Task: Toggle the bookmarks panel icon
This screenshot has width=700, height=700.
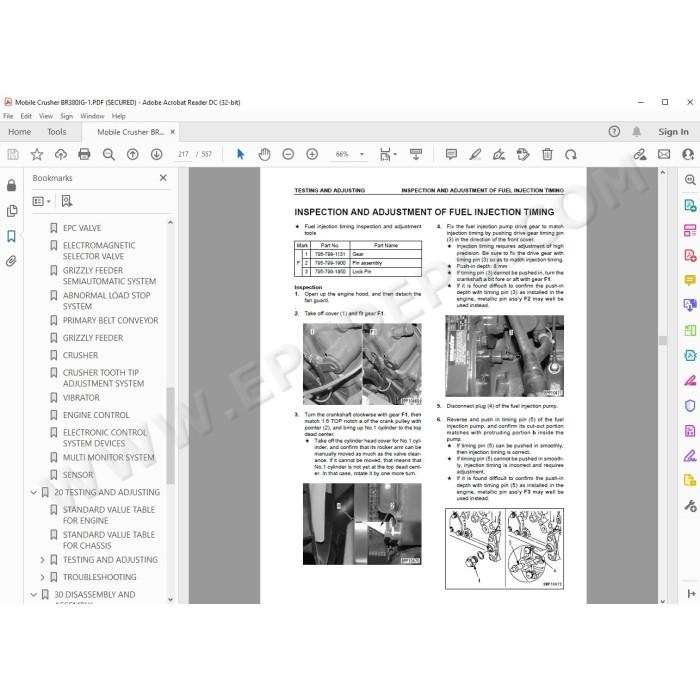Action: [x=12, y=236]
